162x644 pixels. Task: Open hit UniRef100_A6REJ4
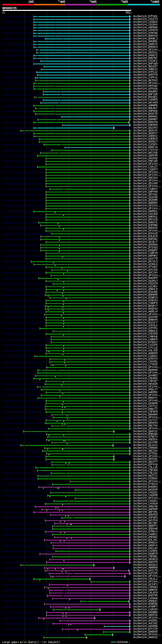click(x=145, y=312)
